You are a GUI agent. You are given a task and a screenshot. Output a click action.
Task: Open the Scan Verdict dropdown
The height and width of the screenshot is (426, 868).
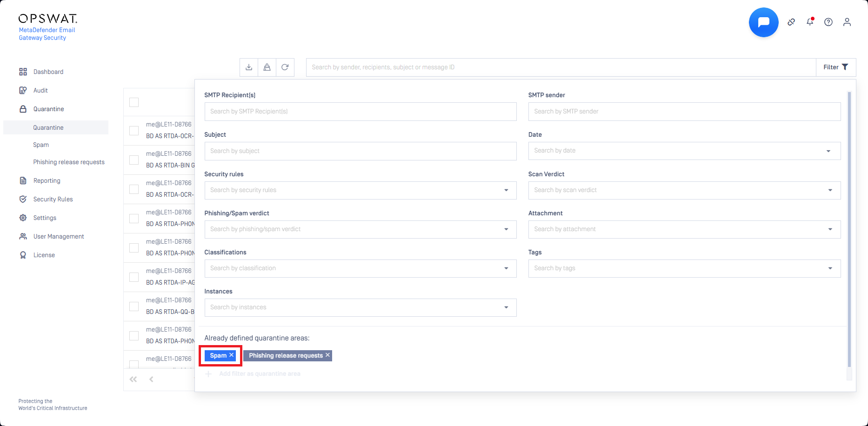coord(830,190)
